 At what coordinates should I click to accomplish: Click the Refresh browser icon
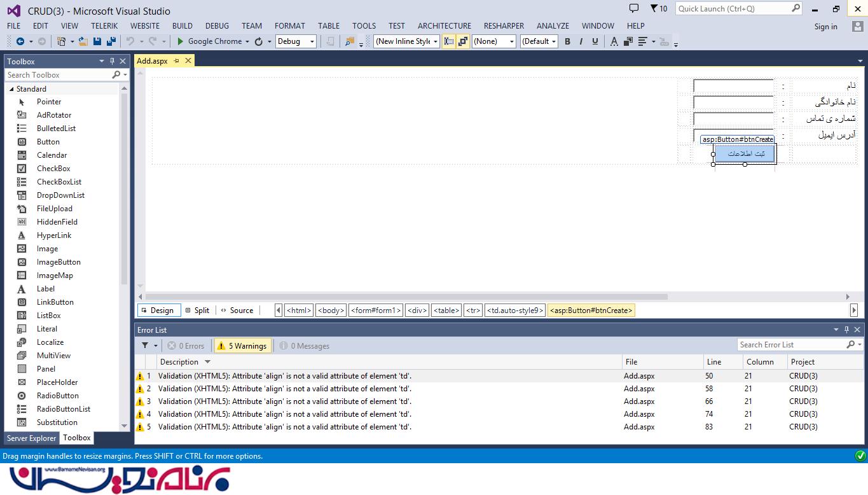[258, 41]
